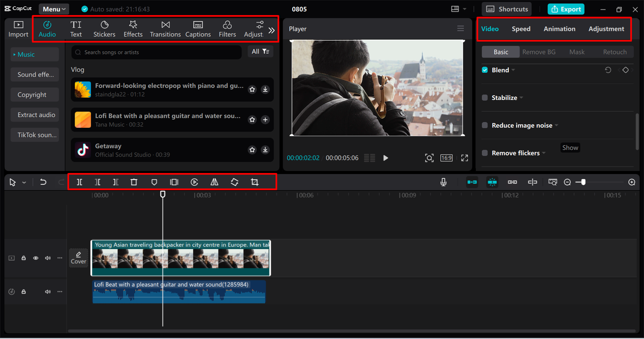The width and height of the screenshot is (644, 339).
Task: Expand the Stabilize section arrow
Action: coord(521,98)
